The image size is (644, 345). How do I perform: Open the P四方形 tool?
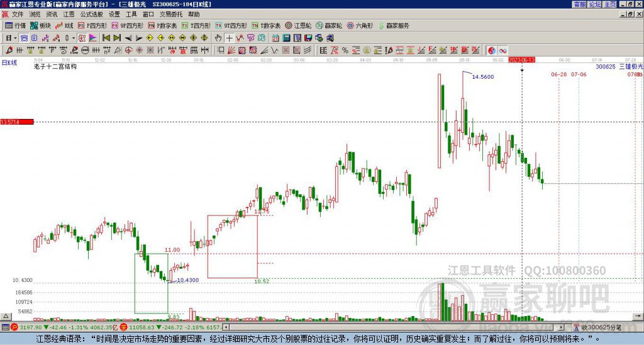(x=92, y=25)
